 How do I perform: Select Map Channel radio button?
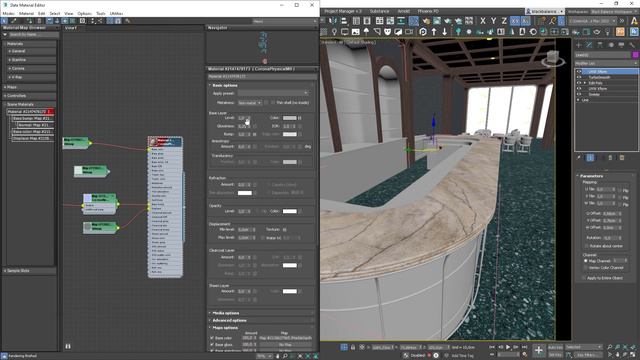click(586, 261)
